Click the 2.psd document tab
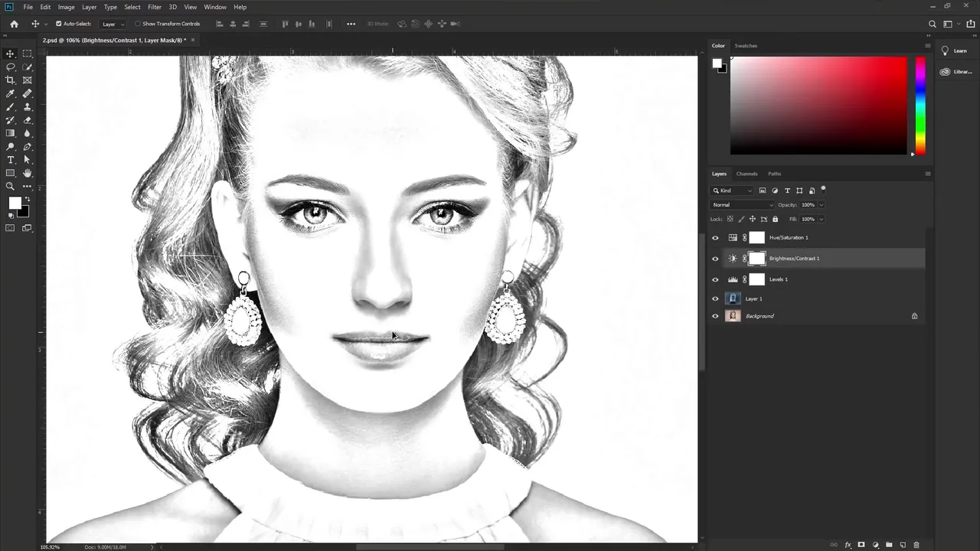980x551 pixels. 114,40
